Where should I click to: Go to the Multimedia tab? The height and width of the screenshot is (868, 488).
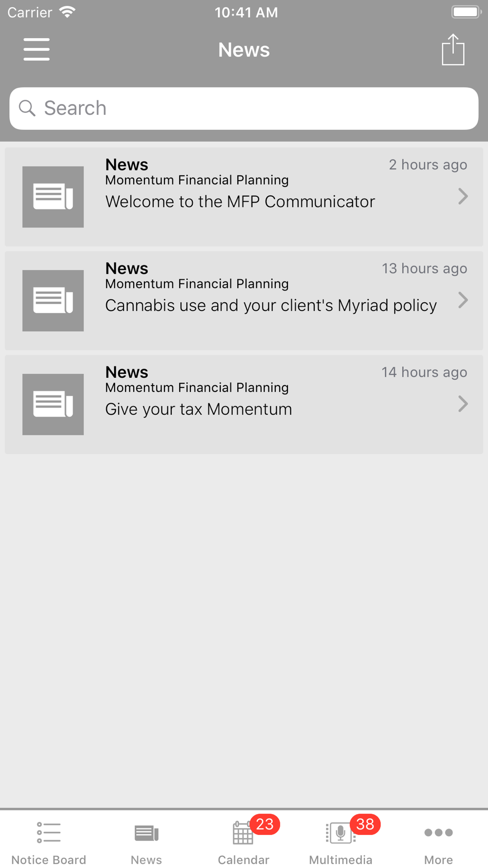(341, 843)
